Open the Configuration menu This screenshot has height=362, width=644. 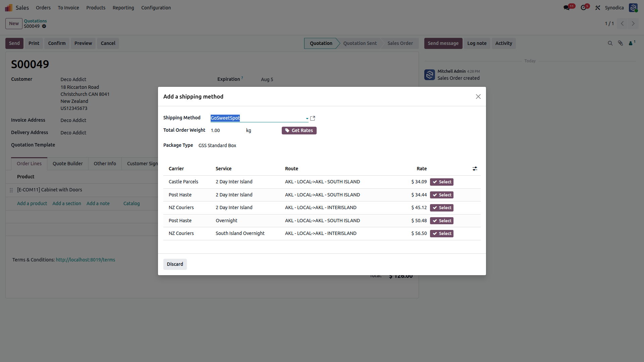pyautogui.click(x=156, y=8)
